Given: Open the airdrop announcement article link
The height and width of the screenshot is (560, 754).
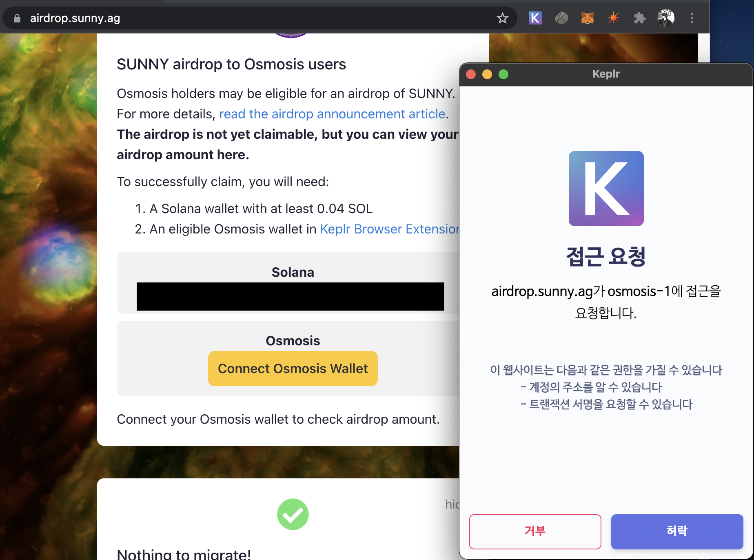Looking at the screenshot, I should pos(332,114).
